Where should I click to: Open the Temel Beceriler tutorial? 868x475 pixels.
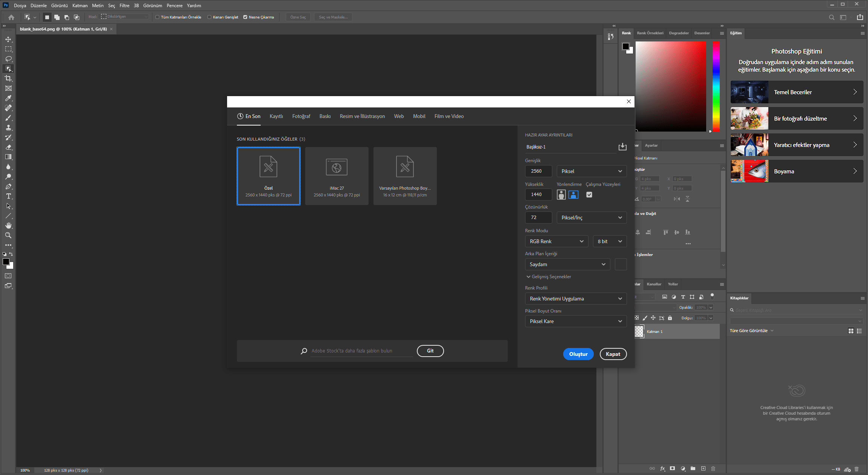(x=797, y=92)
